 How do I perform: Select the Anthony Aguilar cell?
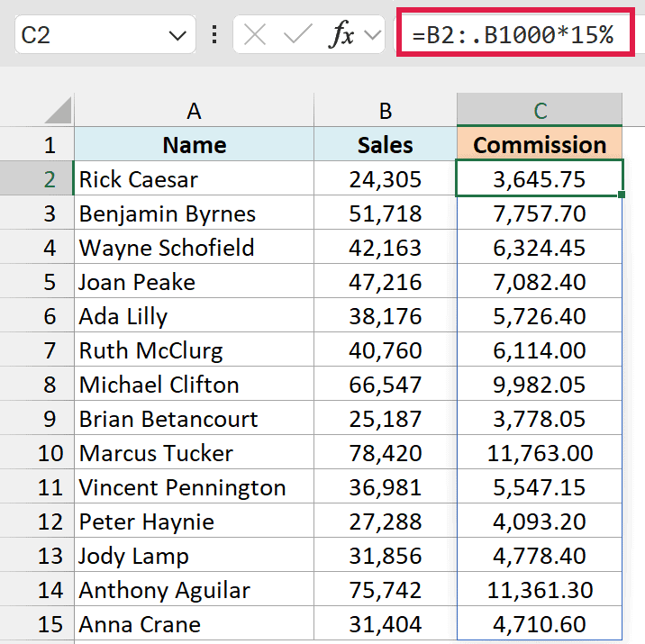195,589
